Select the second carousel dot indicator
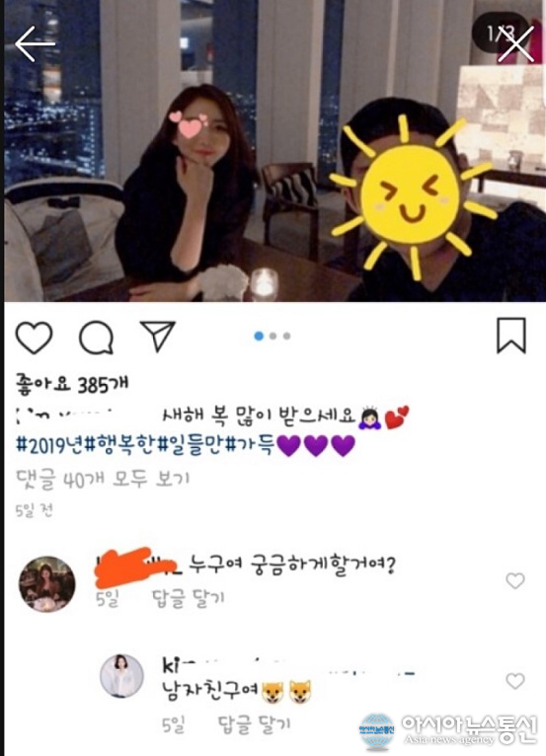The image size is (546, 756). (x=273, y=336)
